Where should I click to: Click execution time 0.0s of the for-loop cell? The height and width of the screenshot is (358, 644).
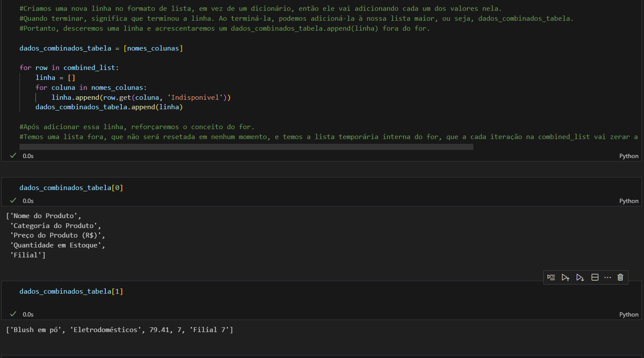tap(28, 156)
